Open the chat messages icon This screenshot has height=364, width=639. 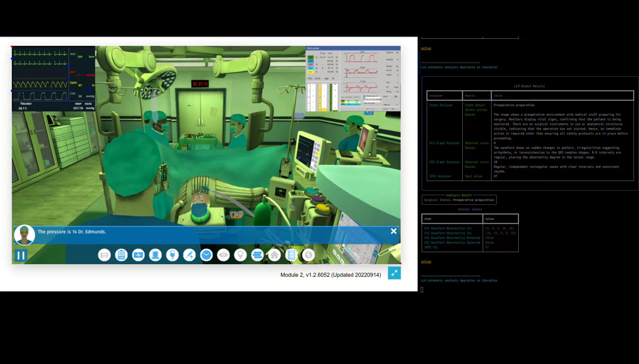tap(104, 255)
